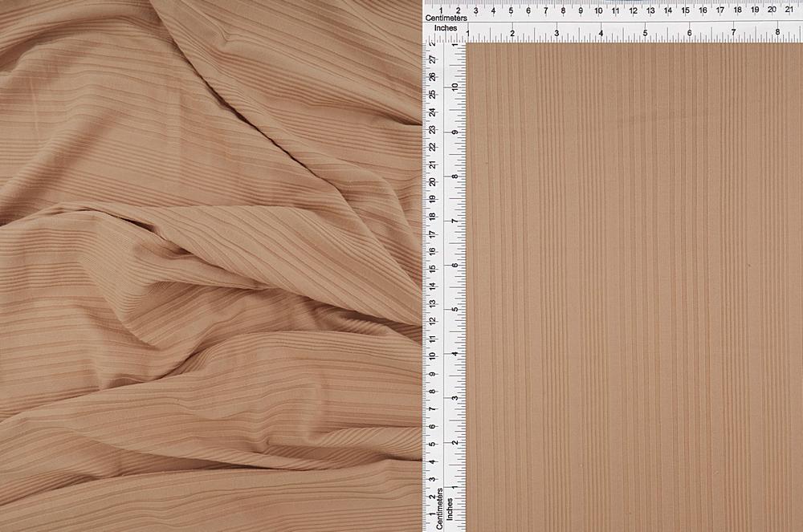Image resolution: width=803 pixels, height=532 pixels.
Task: Click the "Inches" label on the horizontal ruler
Action: click(446, 28)
